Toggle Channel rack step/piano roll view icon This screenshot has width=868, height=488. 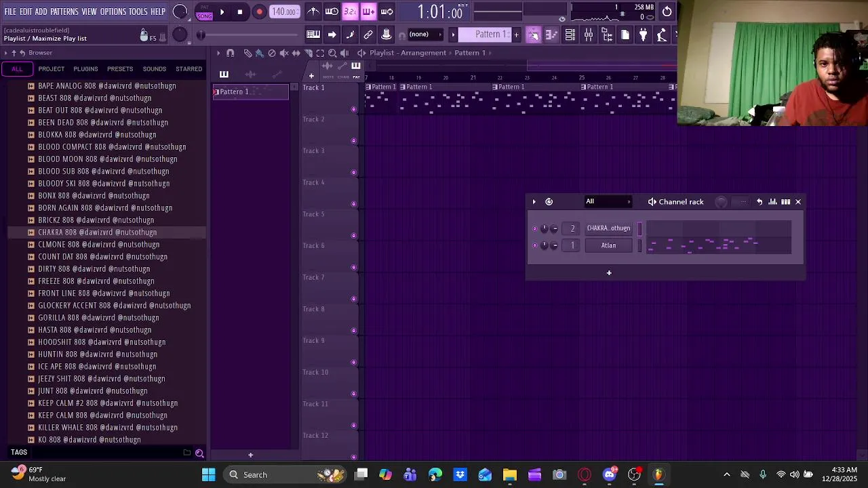[785, 201]
